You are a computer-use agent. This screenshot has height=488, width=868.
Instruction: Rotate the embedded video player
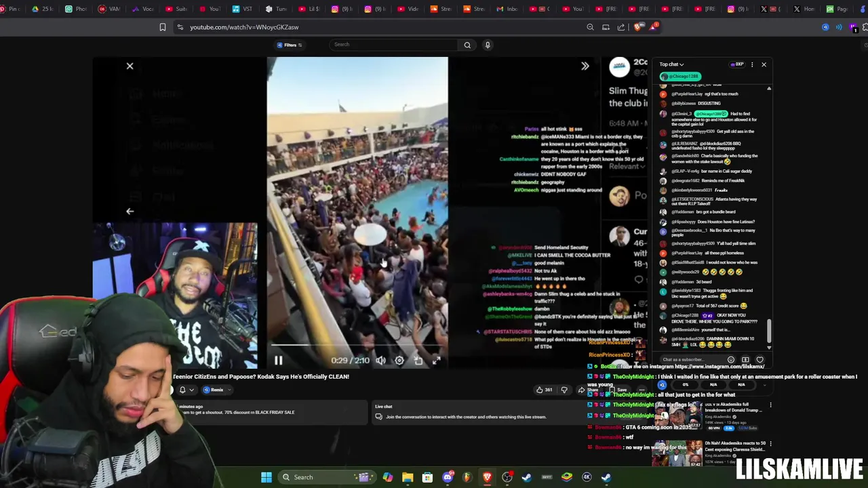(x=418, y=361)
